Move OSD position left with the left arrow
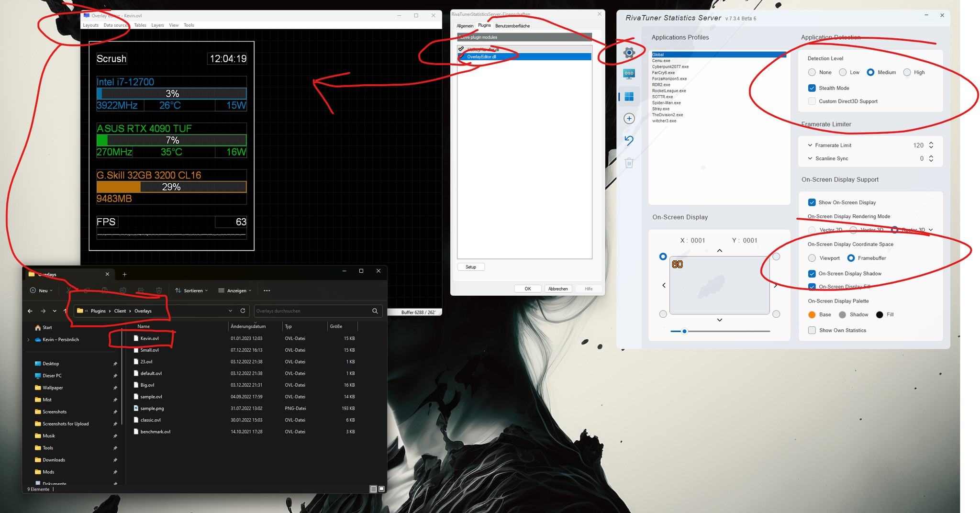The height and width of the screenshot is (513, 980). tap(664, 285)
